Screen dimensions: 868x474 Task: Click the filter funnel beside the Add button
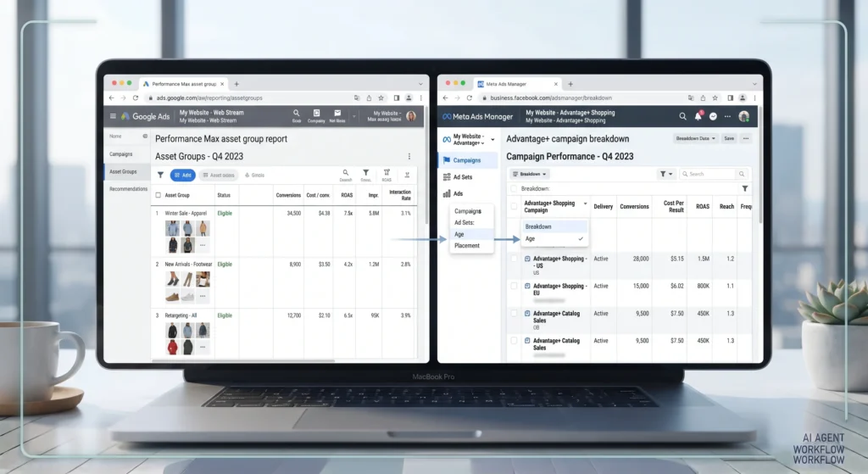[160, 175]
